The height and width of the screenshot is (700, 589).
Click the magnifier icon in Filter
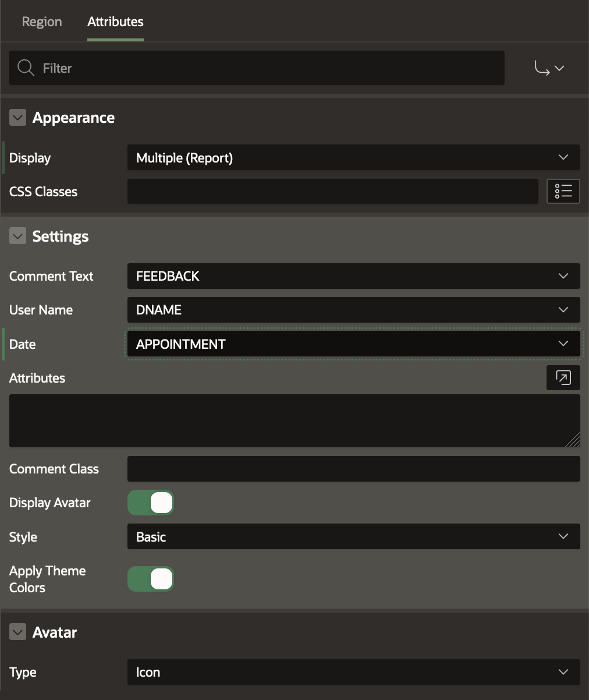pos(26,68)
